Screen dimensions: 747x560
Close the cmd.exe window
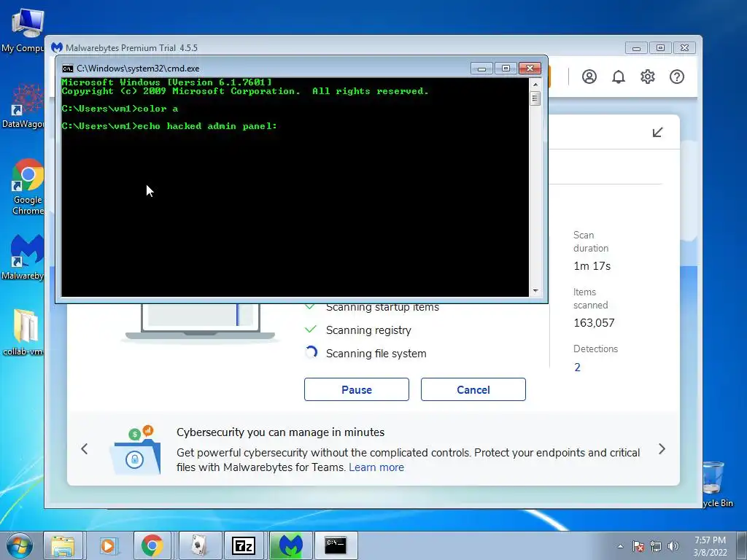(530, 69)
